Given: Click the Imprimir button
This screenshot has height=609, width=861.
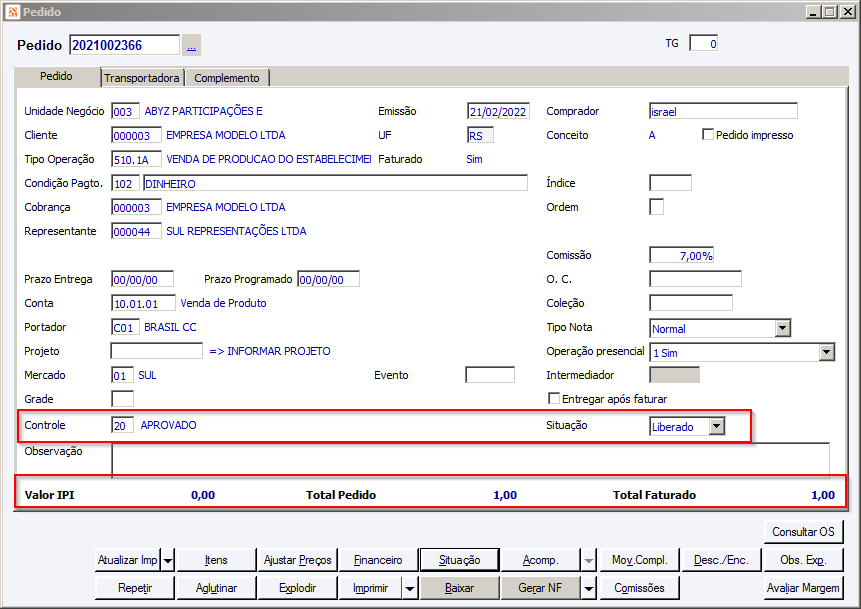Looking at the screenshot, I should (x=371, y=588).
